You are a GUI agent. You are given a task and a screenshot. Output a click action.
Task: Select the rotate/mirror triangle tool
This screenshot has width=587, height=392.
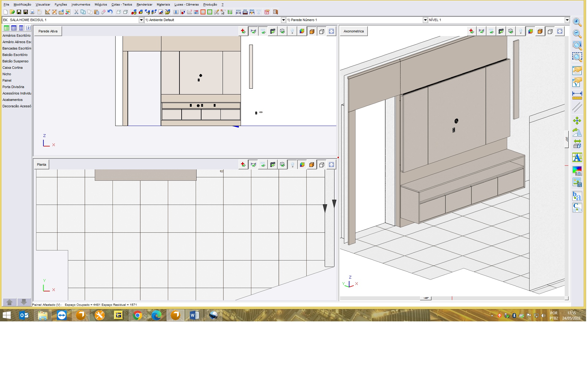[577, 132]
